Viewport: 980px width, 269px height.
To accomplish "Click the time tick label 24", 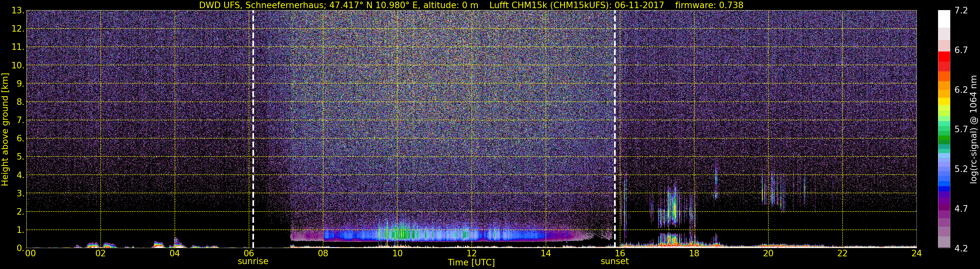I will 917,253.
